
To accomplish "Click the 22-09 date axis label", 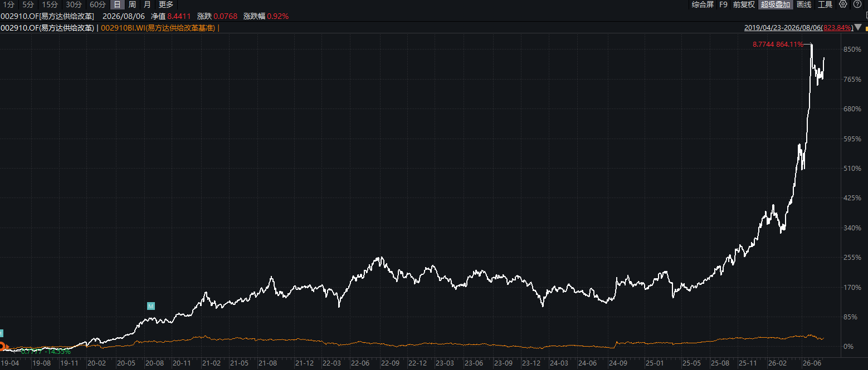I will (389, 363).
